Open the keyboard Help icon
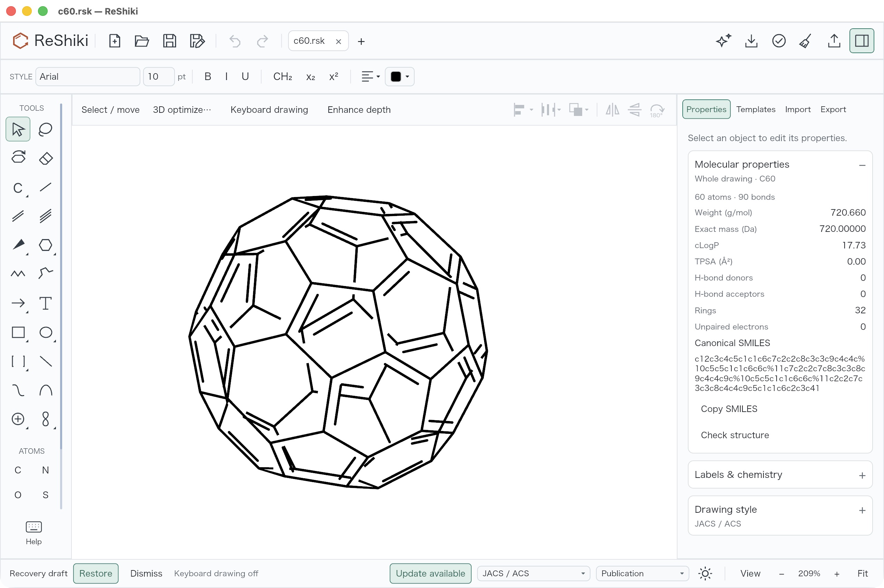 [x=34, y=532]
